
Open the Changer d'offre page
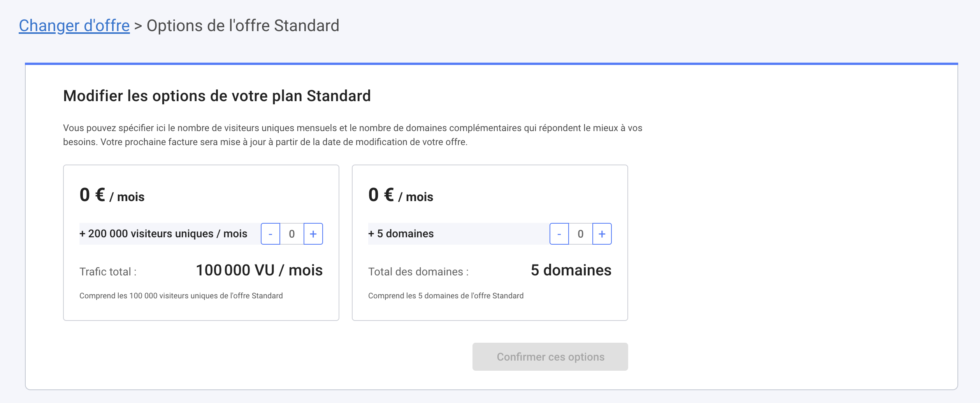pos(74,25)
